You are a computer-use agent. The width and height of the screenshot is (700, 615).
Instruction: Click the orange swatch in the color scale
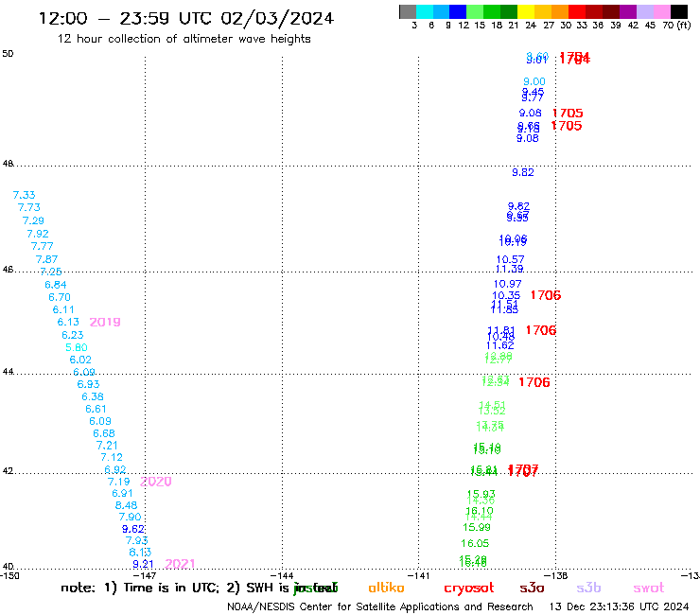[x=560, y=11]
